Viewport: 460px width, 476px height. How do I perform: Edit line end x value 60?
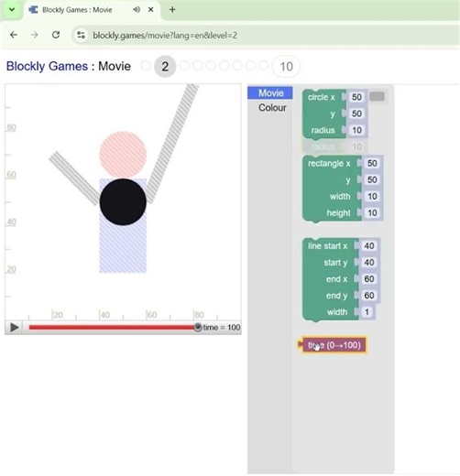pos(369,279)
